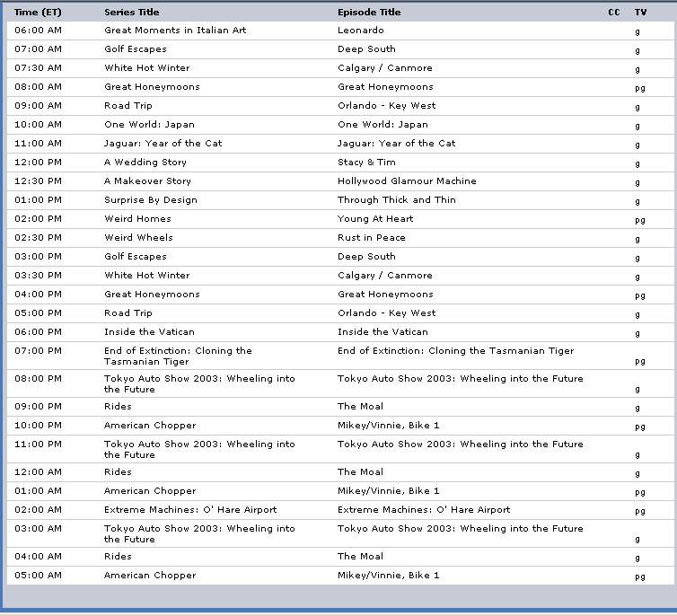Select the 11:00 PM Tokyo Auto Show episode title
Viewport: 677px width, 616px height.
tap(461, 444)
